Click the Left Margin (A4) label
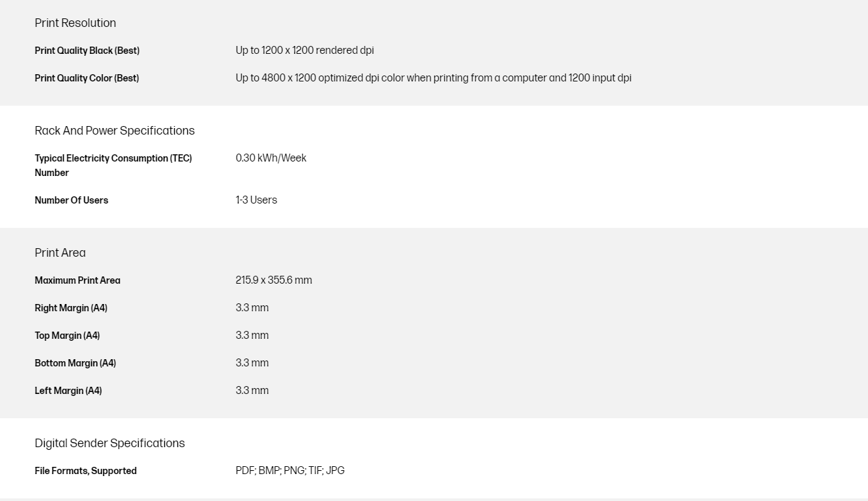The image size is (868, 501). [x=68, y=391]
